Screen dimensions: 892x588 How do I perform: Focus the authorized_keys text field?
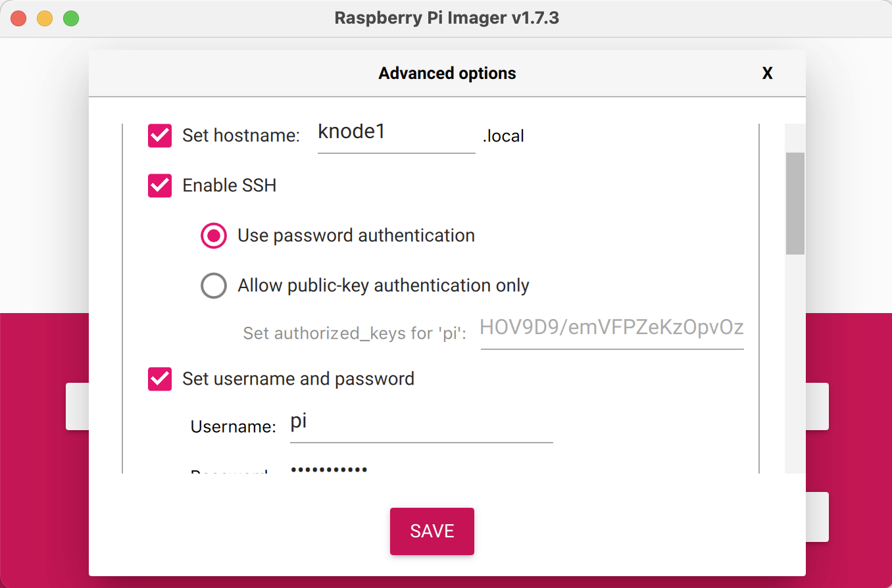point(612,328)
